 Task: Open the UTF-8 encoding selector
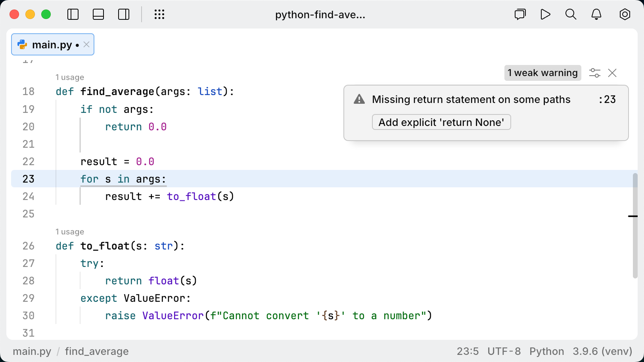click(x=504, y=351)
